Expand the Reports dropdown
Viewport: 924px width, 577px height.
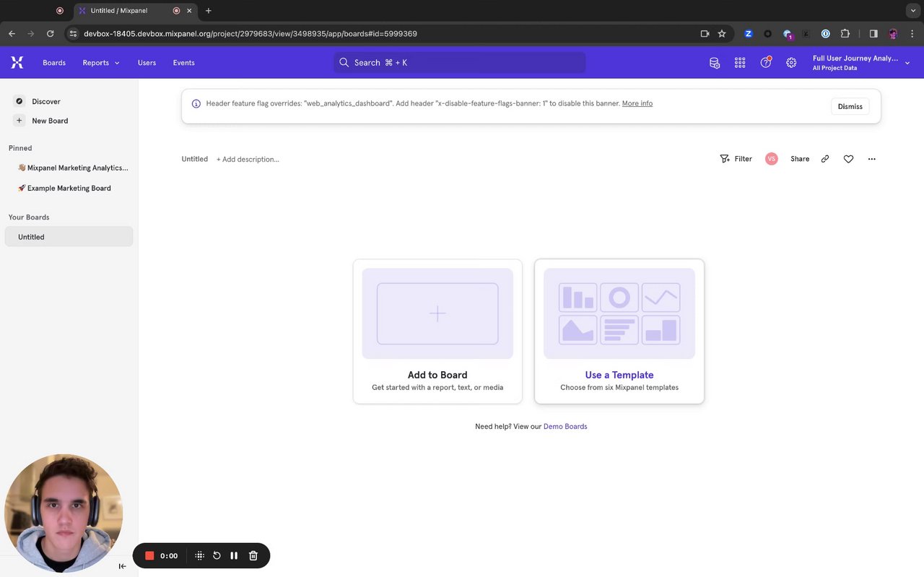101,63
